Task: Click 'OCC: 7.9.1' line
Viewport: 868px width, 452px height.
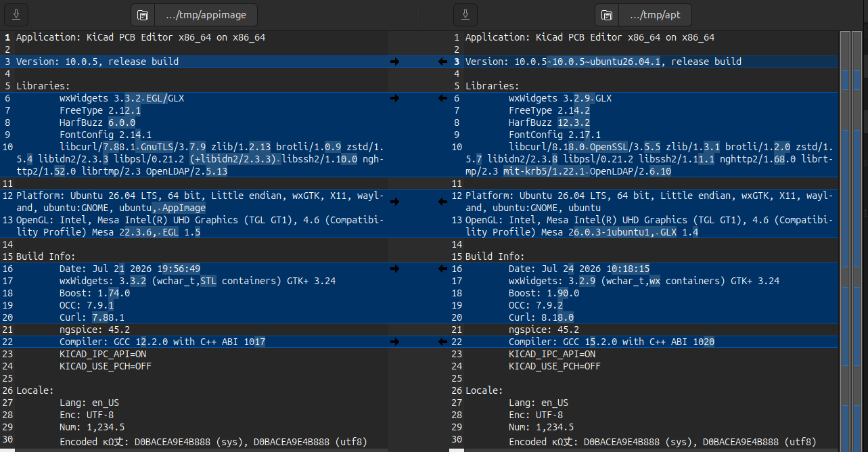Action: click(x=87, y=305)
